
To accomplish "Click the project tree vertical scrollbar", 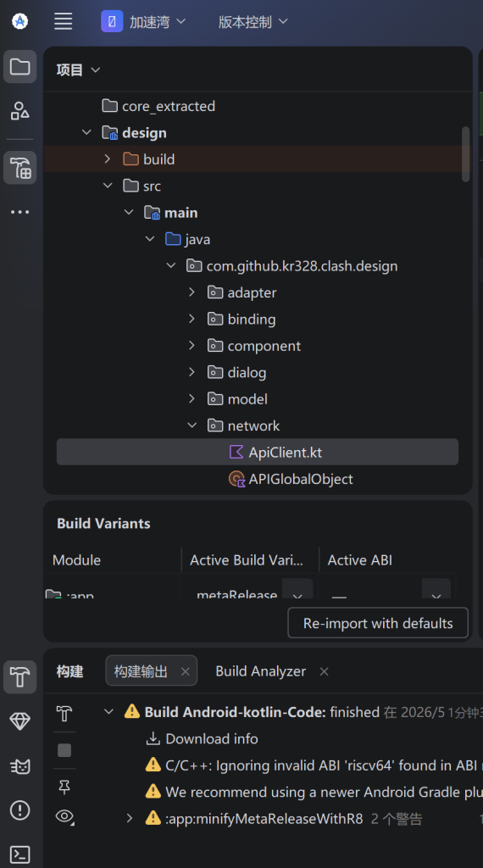I will click(466, 154).
